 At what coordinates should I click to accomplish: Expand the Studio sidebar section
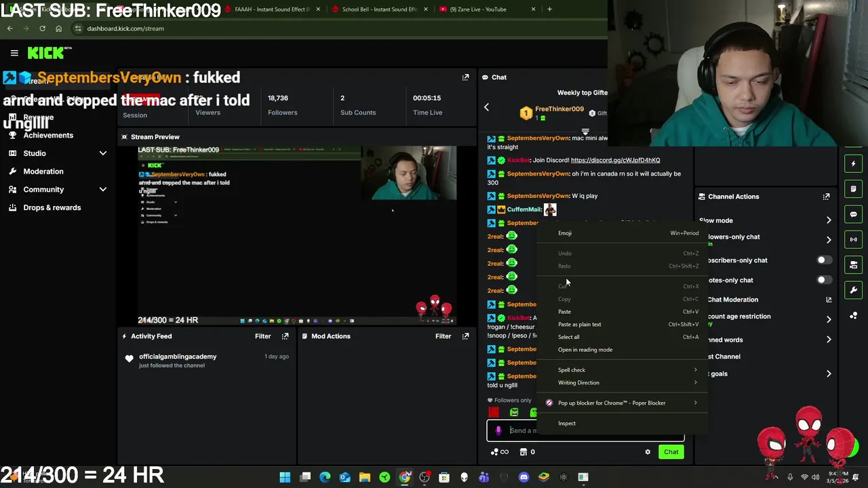[103, 153]
